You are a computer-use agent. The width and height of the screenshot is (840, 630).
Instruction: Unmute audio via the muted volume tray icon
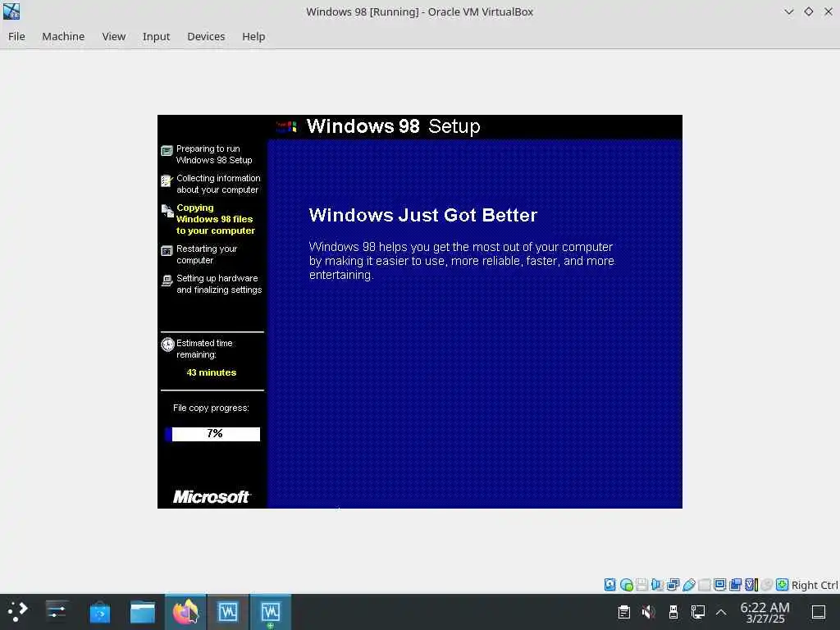648,612
